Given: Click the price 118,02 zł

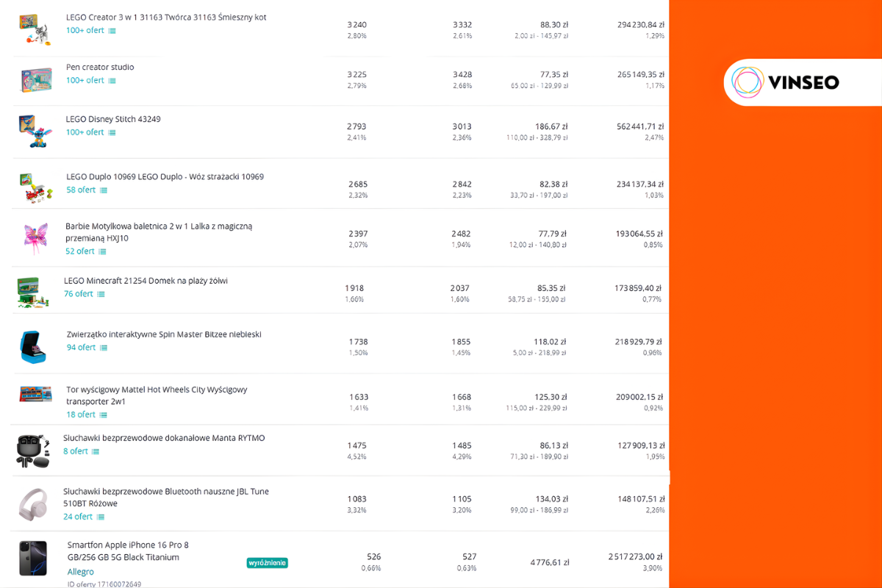Looking at the screenshot, I should pos(549,342).
